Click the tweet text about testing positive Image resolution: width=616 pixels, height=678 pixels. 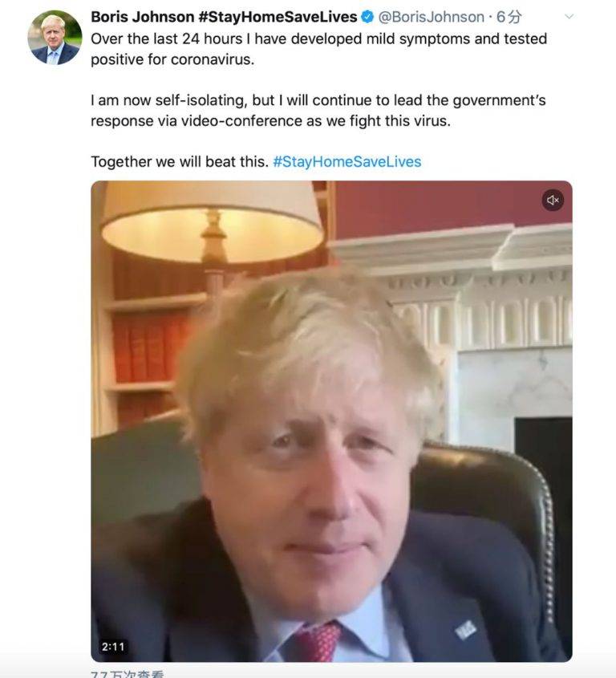318,49
